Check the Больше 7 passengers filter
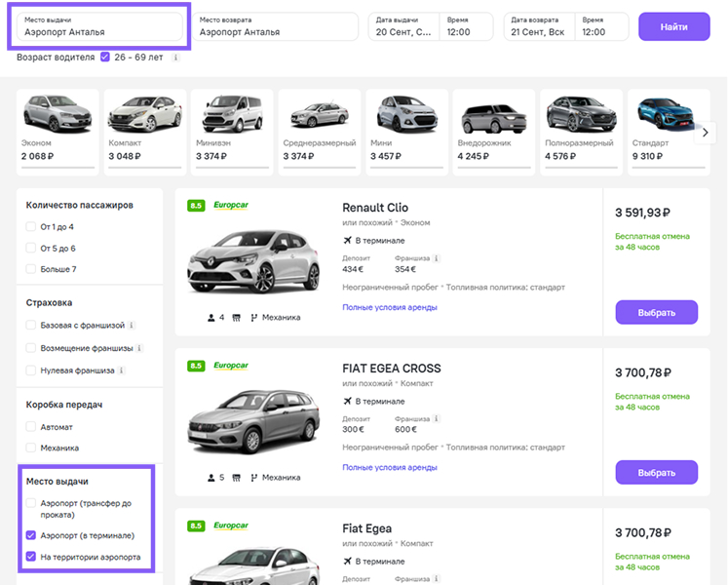 (x=30, y=268)
